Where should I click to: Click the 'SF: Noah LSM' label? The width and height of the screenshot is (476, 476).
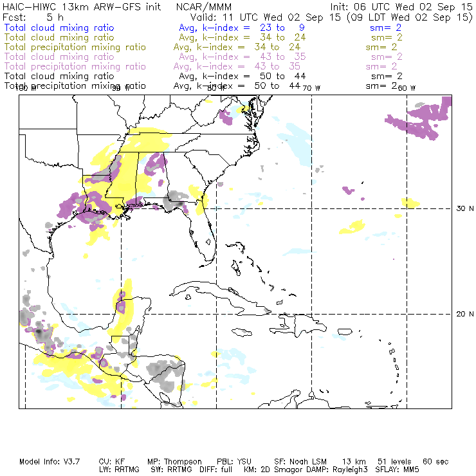(300, 462)
